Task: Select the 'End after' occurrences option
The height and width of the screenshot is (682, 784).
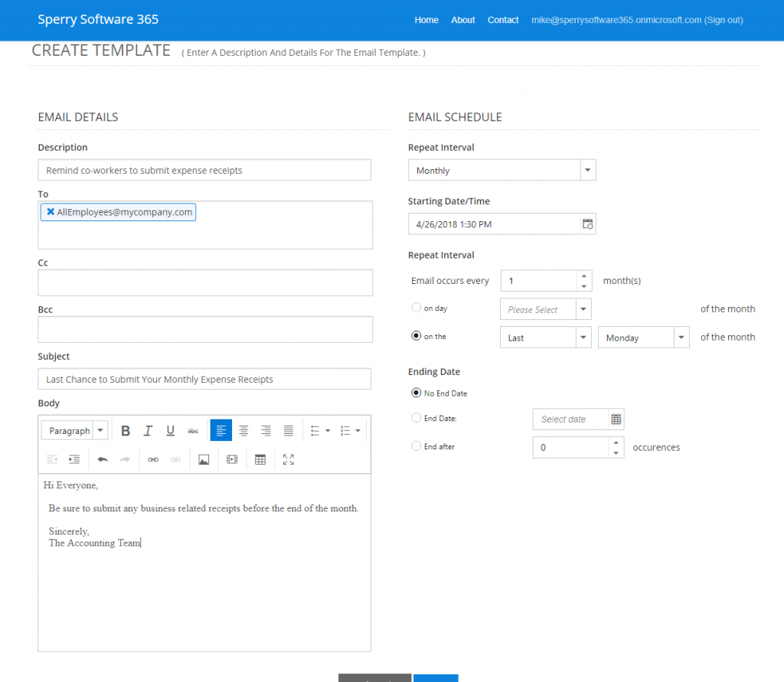Action: 416,445
